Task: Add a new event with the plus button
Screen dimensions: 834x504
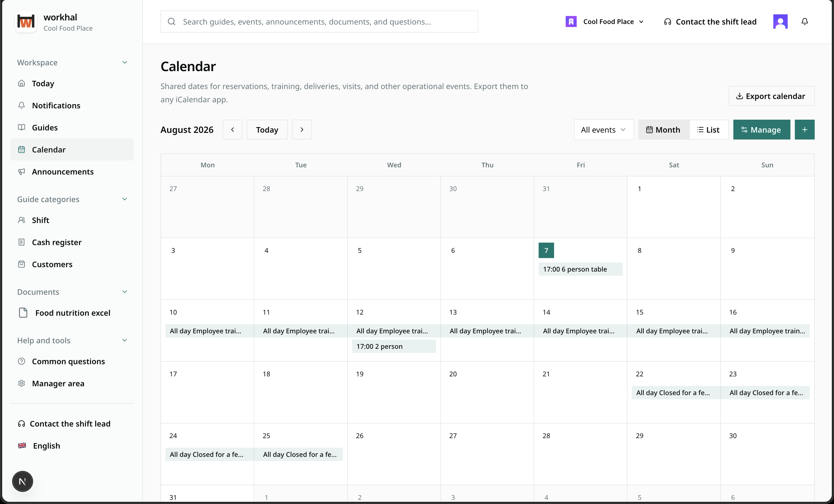Action: pyautogui.click(x=804, y=130)
